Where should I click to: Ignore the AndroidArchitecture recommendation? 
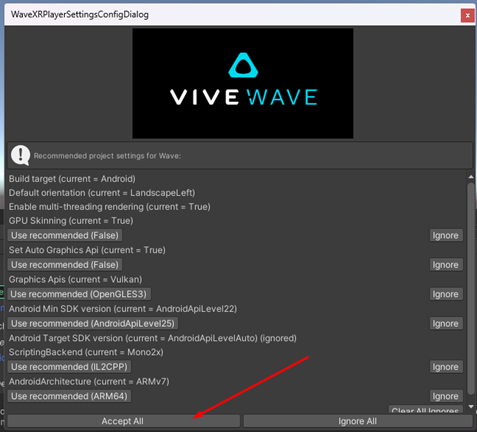coord(446,396)
